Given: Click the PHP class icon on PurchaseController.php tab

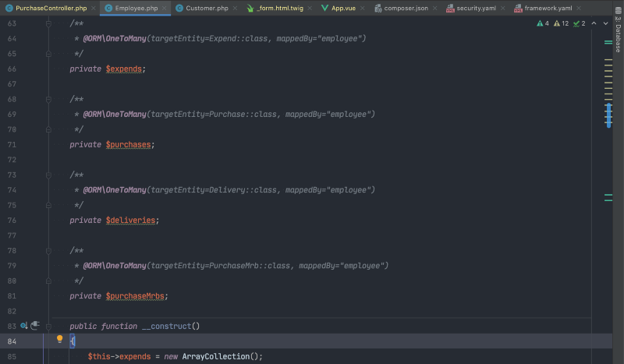Looking at the screenshot, I should tap(9, 8).
